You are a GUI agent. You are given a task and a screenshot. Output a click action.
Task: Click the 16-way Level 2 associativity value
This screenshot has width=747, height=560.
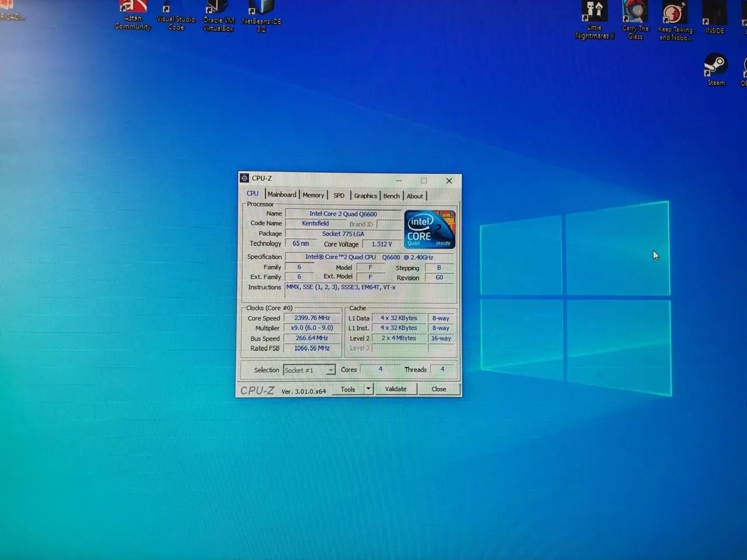[x=441, y=338]
